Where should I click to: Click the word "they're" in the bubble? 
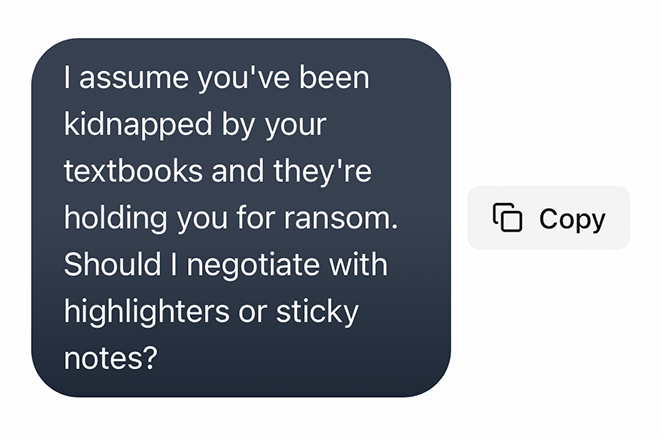323,171
